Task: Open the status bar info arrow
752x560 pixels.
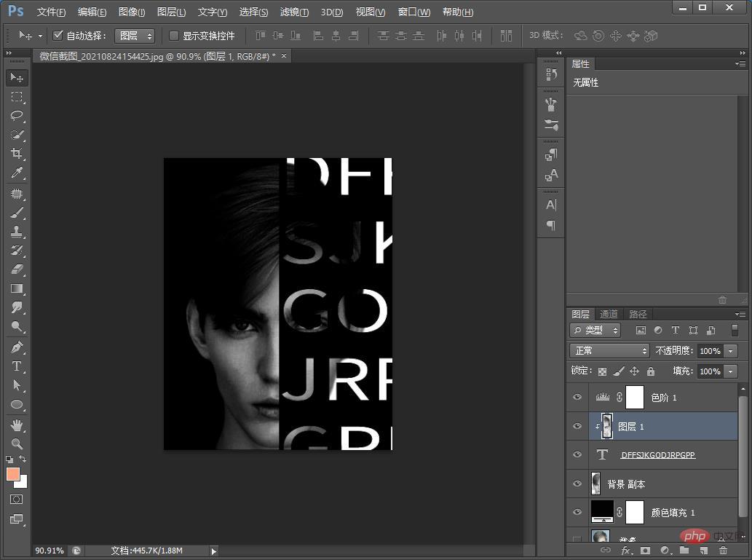Action: [x=214, y=551]
